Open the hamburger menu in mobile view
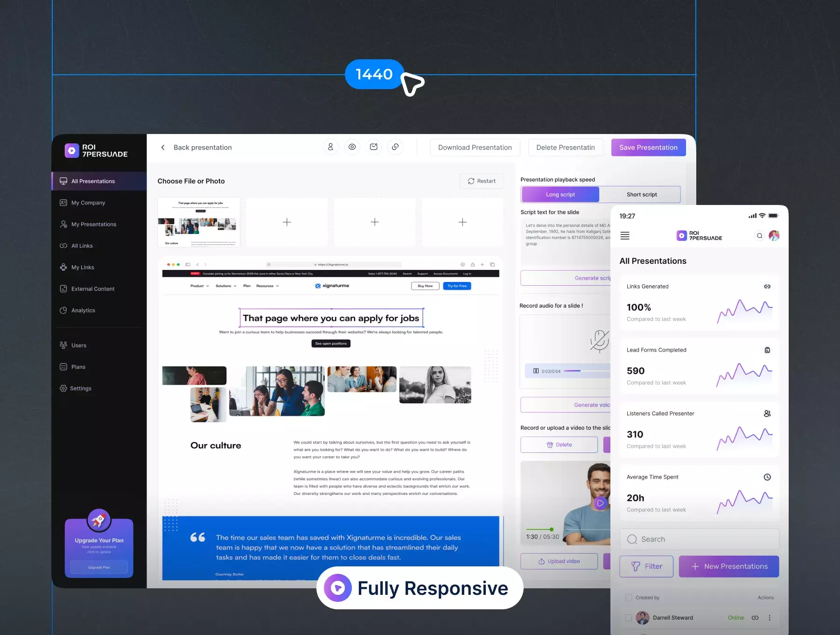Screen dimensions: 840x635 (x=625, y=236)
